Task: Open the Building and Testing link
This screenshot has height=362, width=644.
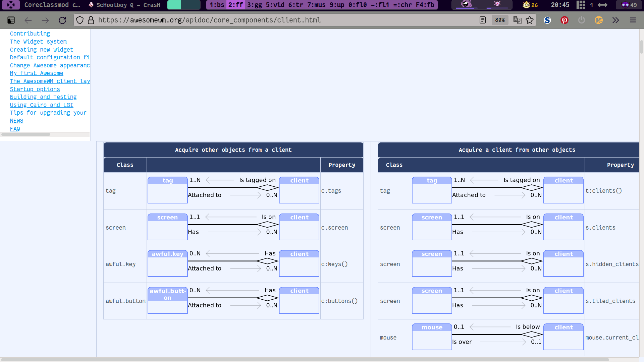Action: coord(43,97)
